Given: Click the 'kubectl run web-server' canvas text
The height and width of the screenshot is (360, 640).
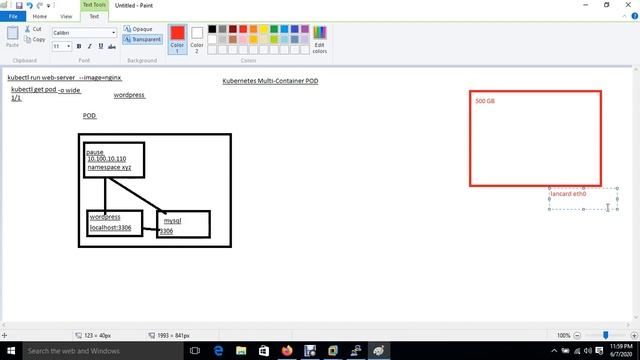Looking at the screenshot, I should (41, 77).
